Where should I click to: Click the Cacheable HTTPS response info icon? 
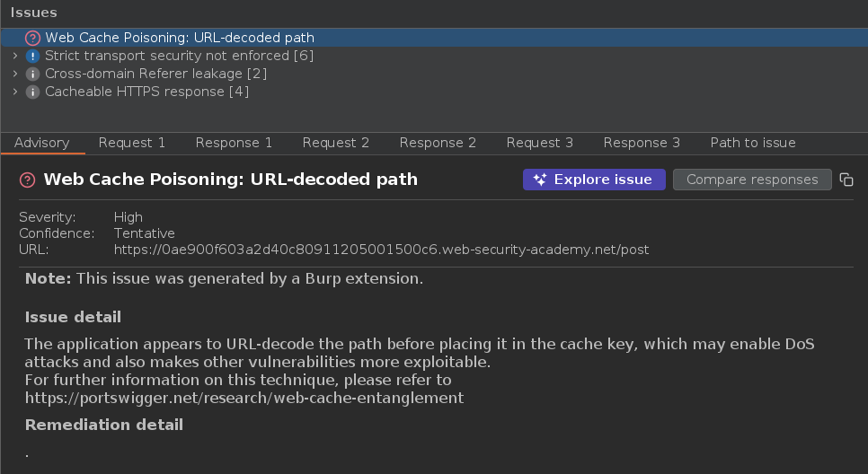(x=33, y=92)
